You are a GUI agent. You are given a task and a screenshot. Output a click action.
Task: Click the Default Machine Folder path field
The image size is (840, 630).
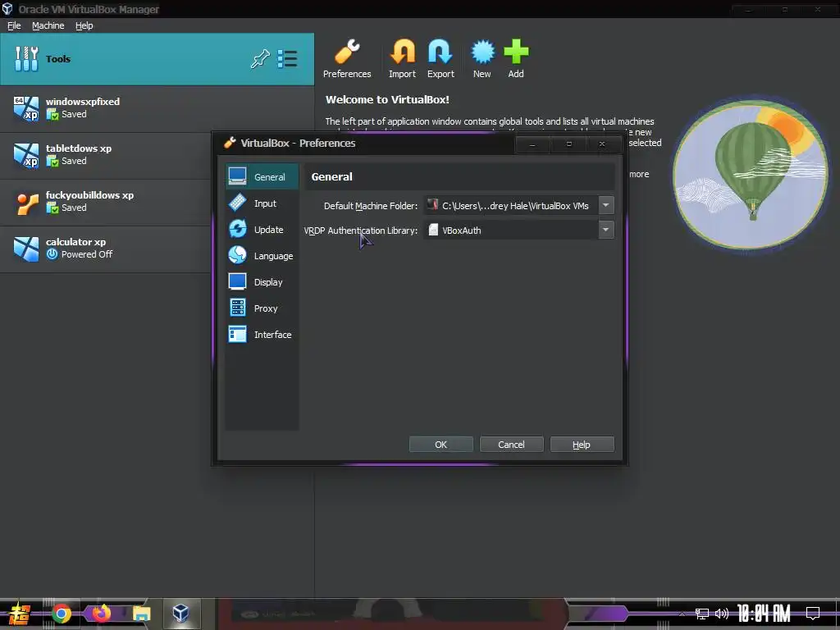[x=512, y=205]
